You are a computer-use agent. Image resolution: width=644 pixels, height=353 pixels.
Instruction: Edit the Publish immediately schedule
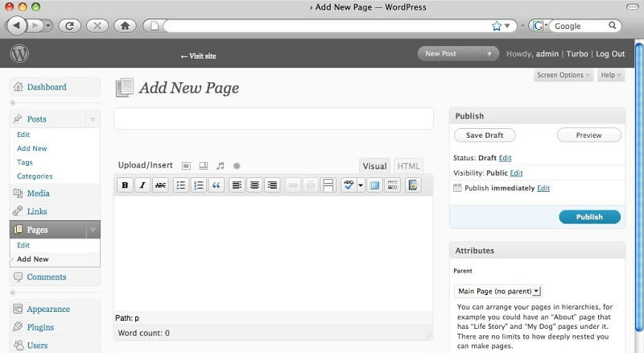(x=543, y=188)
